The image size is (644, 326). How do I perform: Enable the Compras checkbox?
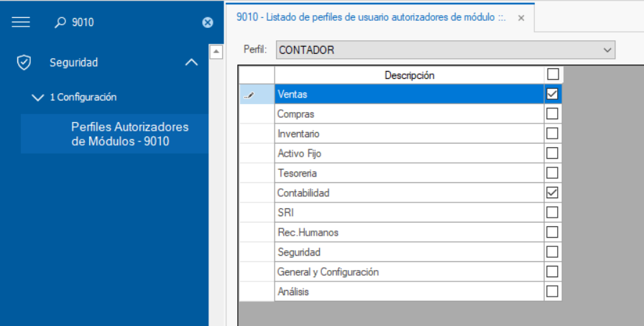tap(553, 113)
